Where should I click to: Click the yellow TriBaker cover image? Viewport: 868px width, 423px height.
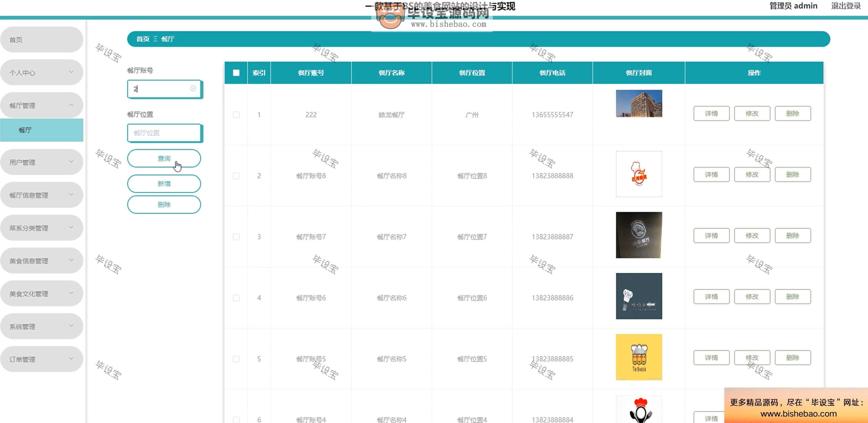pos(639,357)
